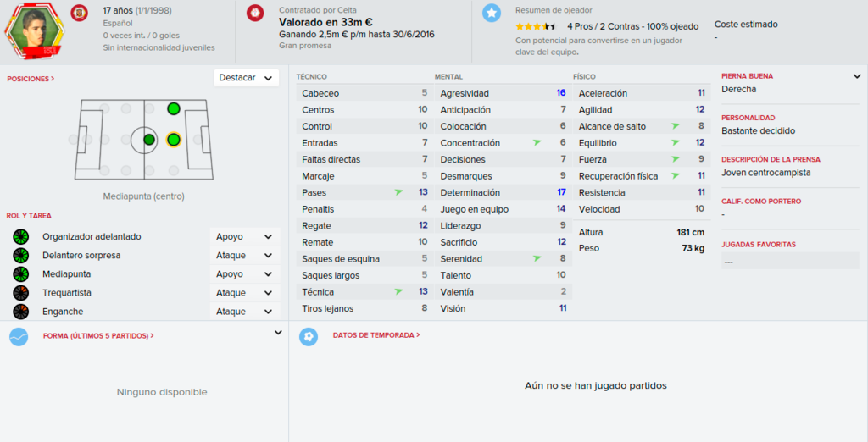Select the central midfield position dot

coord(149,140)
